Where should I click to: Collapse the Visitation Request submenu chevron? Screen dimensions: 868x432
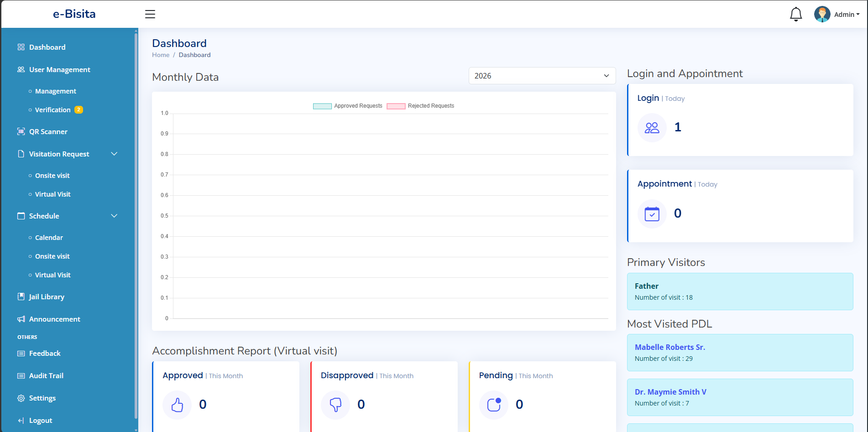click(114, 154)
